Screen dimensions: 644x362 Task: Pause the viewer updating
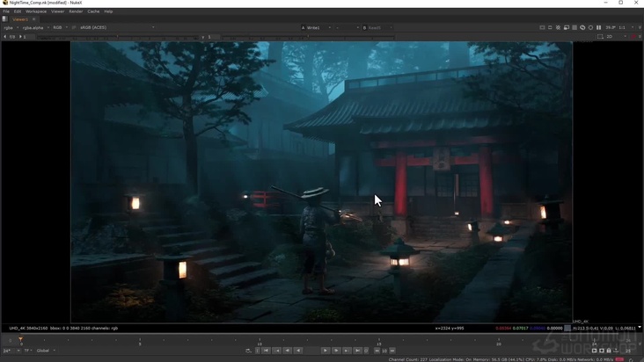599,27
